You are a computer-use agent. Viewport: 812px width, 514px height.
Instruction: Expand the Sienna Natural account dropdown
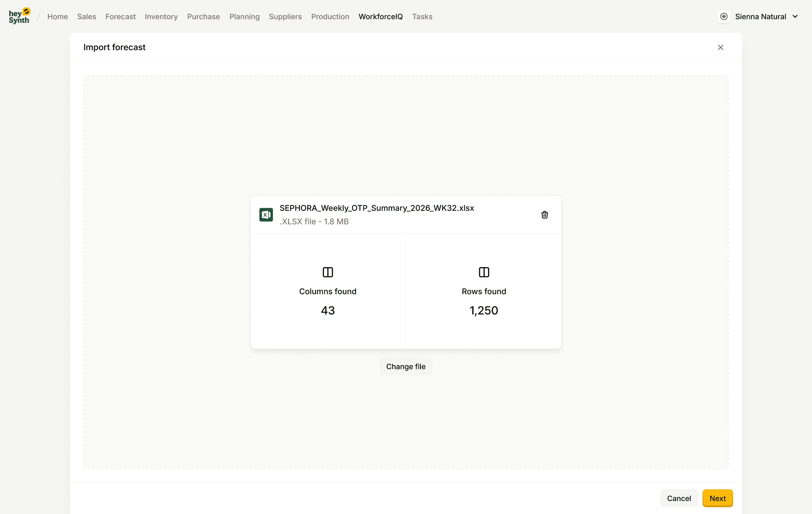795,16
